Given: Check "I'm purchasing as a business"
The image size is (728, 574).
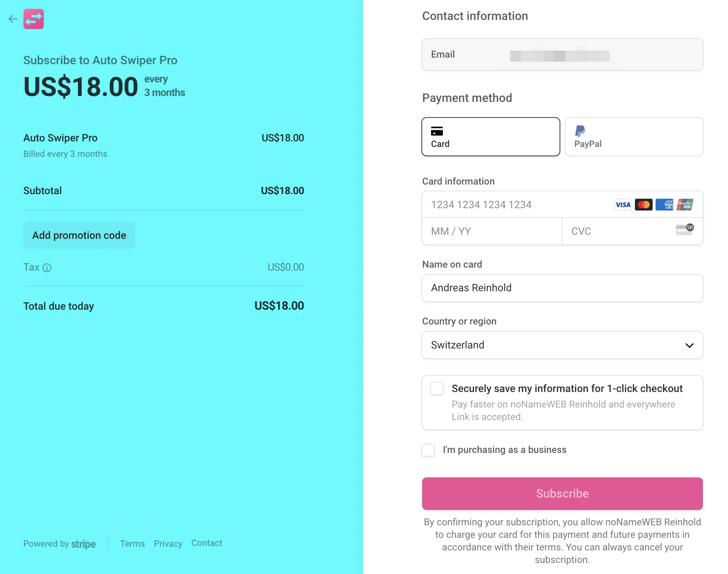Looking at the screenshot, I should tap(428, 450).
